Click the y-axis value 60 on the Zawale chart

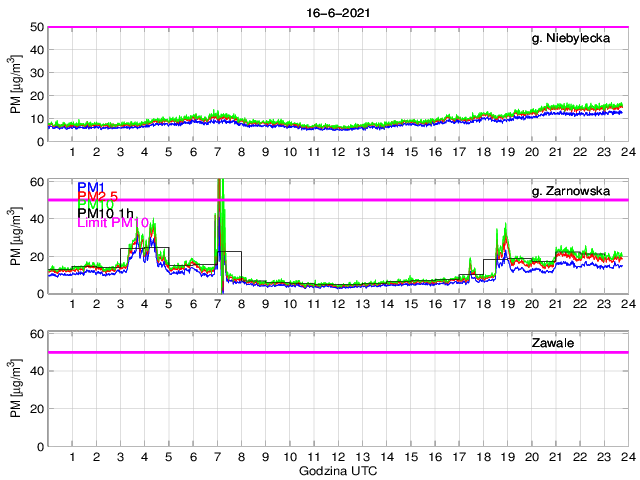click(x=35, y=333)
